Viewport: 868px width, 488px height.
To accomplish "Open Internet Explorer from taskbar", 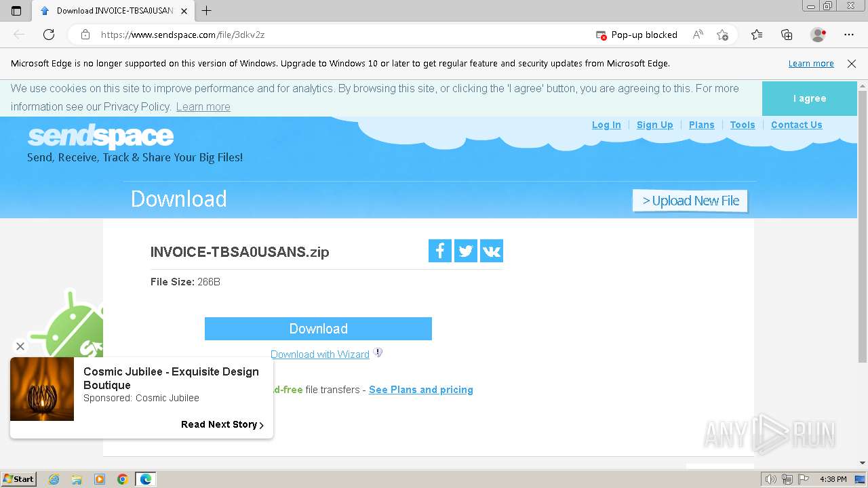I will [54, 479].
